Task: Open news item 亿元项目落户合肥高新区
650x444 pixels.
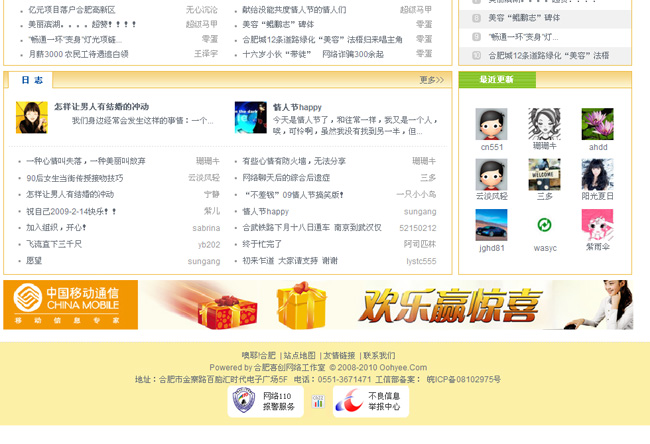Action: click(x=72, y=10)
